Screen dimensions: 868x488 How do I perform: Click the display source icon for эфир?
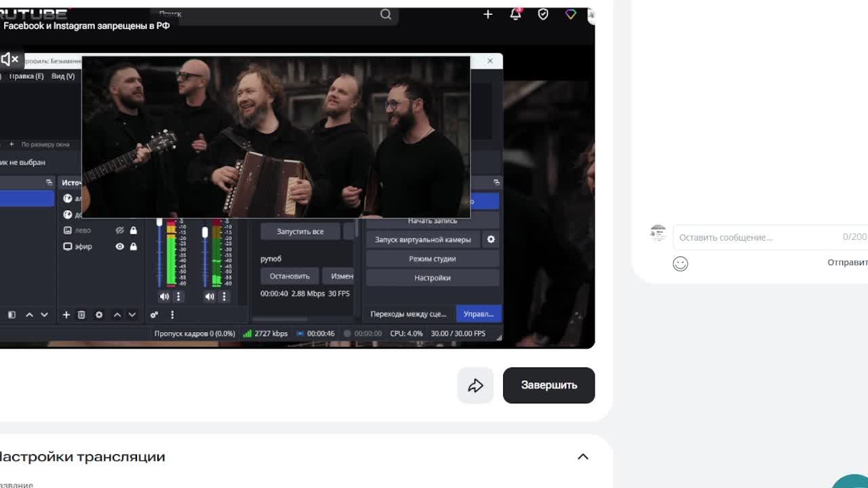(x=68, y=247)
